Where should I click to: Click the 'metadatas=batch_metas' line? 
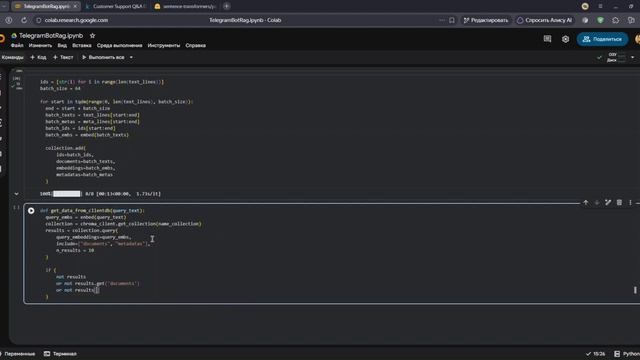pyautogui.click(x=84, y=175)
